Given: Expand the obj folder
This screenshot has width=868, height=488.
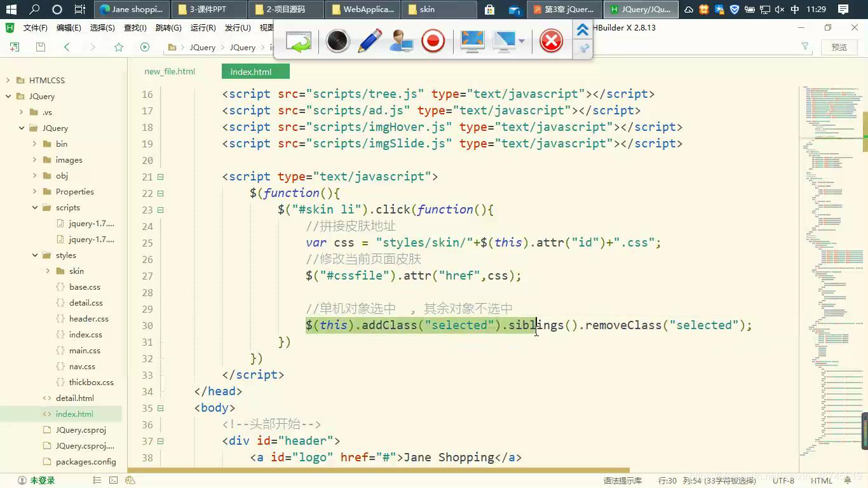Looking at the screenshot, I should point(35,176).
